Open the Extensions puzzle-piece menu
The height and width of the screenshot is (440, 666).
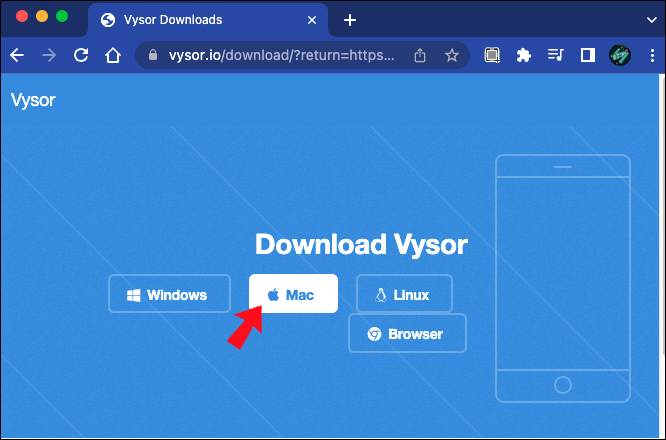523,55
